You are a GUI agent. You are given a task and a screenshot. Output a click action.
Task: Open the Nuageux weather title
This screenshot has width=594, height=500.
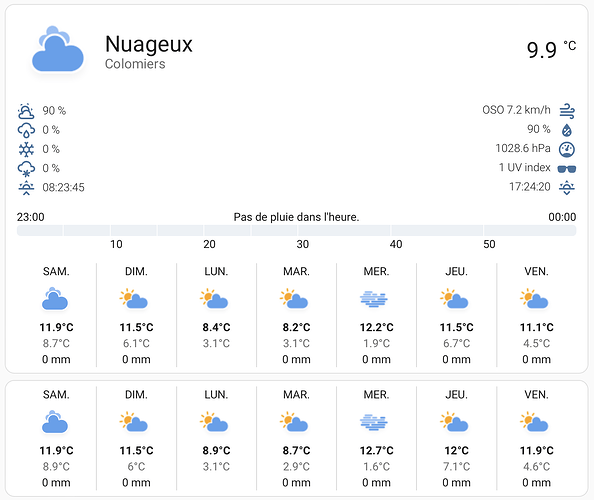click(x=149, y=44)
